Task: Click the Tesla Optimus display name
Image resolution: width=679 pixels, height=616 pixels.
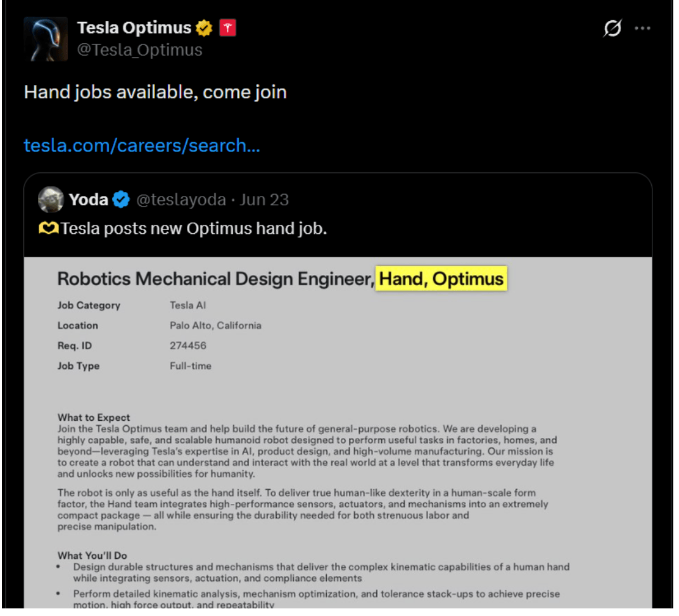Action: pos(135,28)
